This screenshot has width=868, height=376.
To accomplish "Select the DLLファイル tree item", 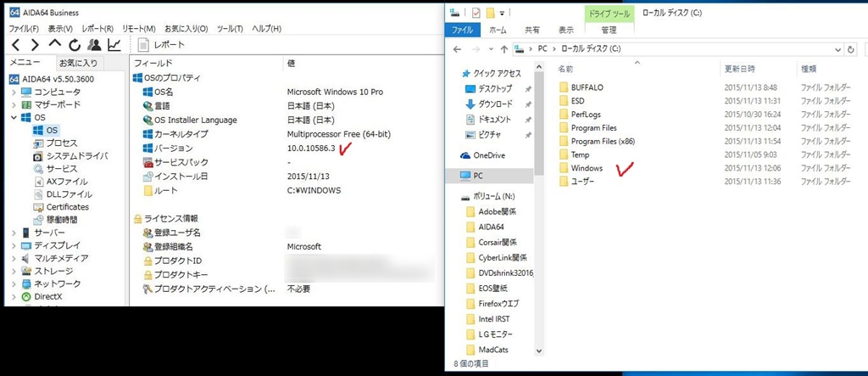I will coord(69,194).
